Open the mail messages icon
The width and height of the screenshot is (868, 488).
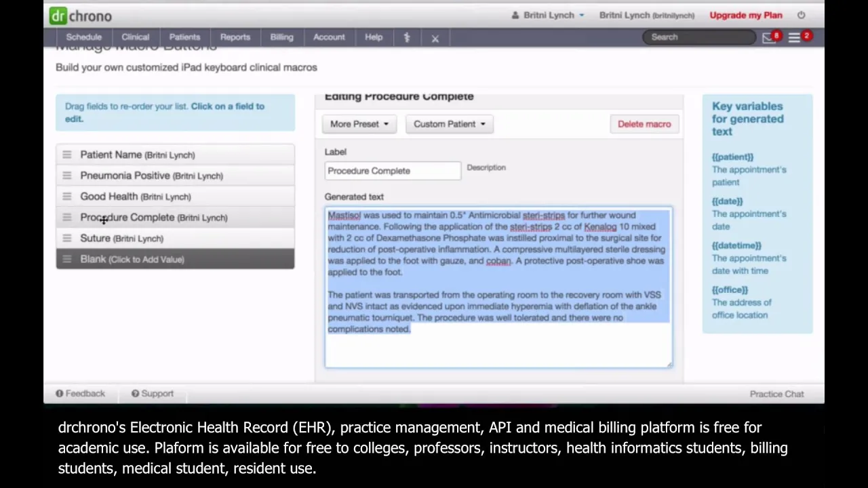coord(768,37)
